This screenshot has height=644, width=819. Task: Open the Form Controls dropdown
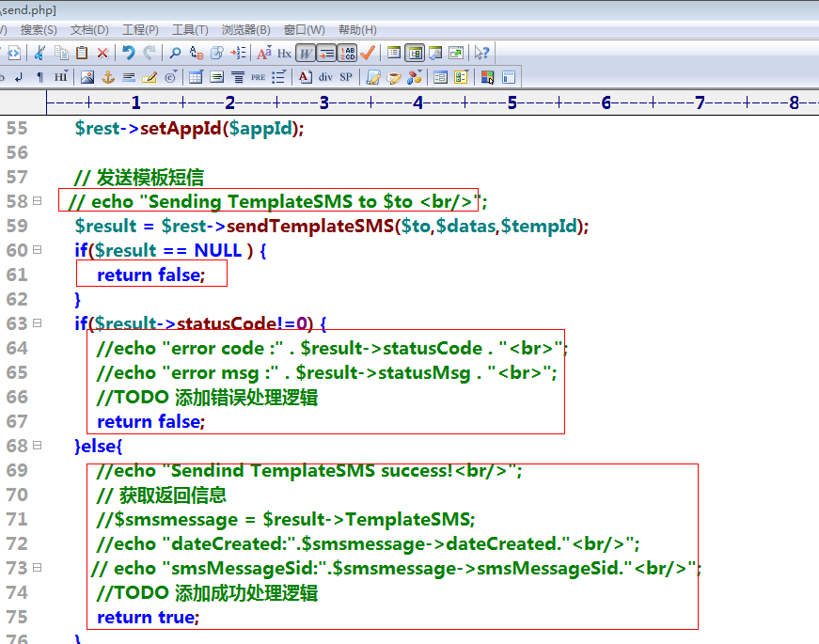pyautogui.click(x=461, y=77)
